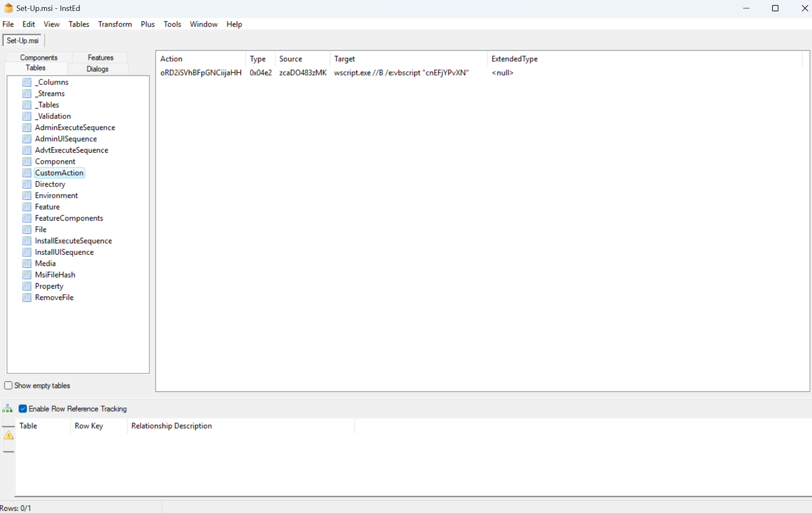Click the table icon next to Directory
The height and width of the screenshot is (513, 812).
(27, 184)
